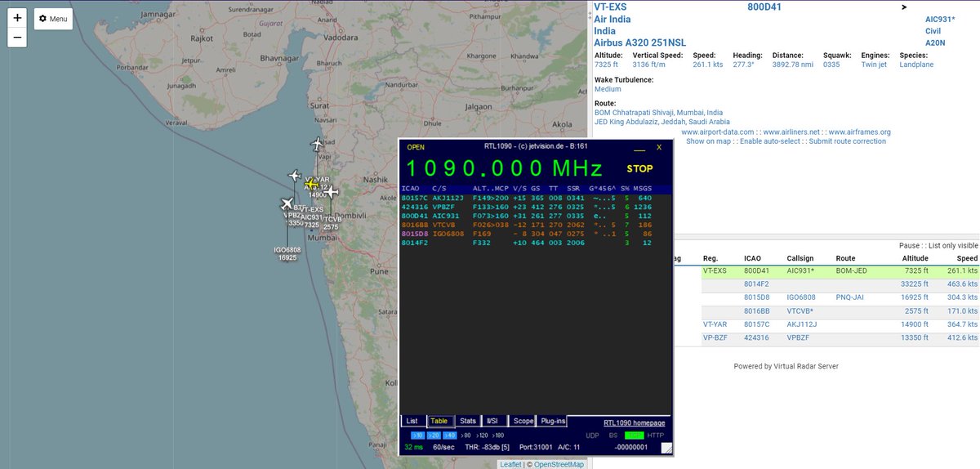Click OPEN in the RTL1090 window
Screen dimensions: 980x469
click(x=416, y=147)
